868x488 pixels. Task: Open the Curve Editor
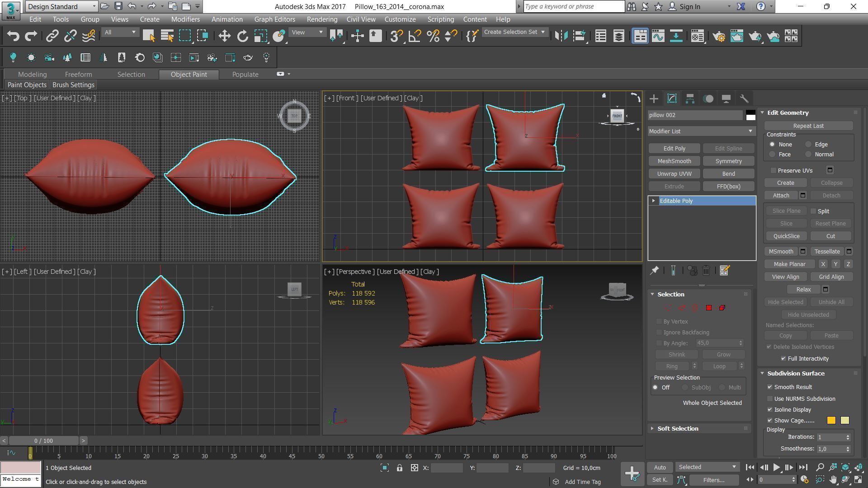point(658,36)
